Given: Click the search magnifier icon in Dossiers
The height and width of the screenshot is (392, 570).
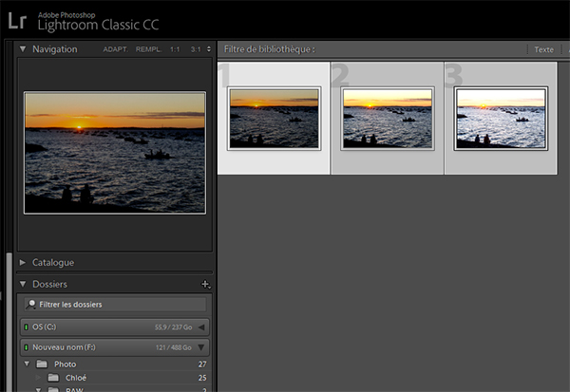Looking at the screenshot, I should click(x=31, y=304).
